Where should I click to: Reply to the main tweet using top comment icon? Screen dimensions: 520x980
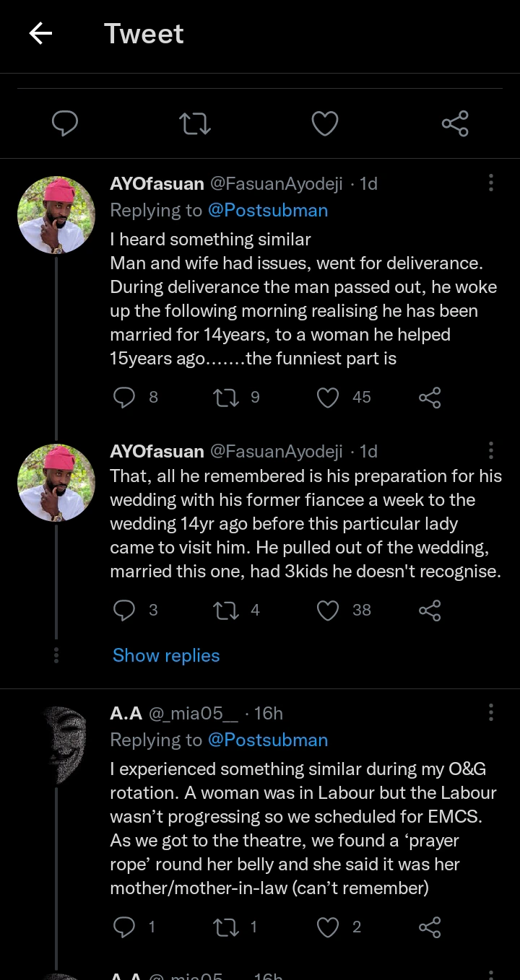tap(65, 123)
